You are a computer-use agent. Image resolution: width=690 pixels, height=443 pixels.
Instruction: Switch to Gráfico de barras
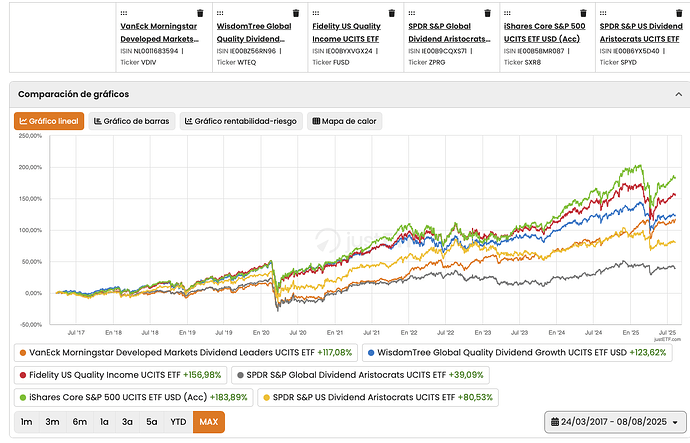click(132, 121)
